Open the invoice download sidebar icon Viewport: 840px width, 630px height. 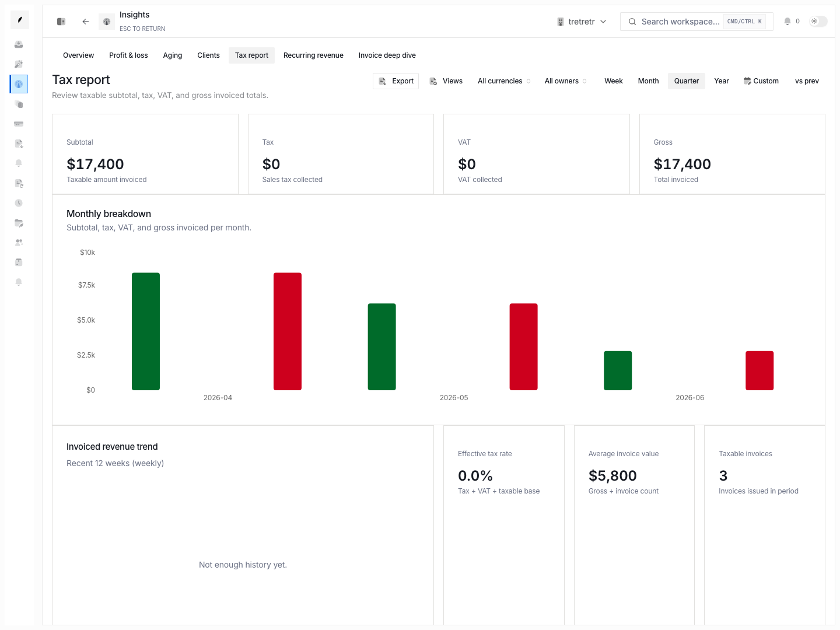[x=19, y=143]
